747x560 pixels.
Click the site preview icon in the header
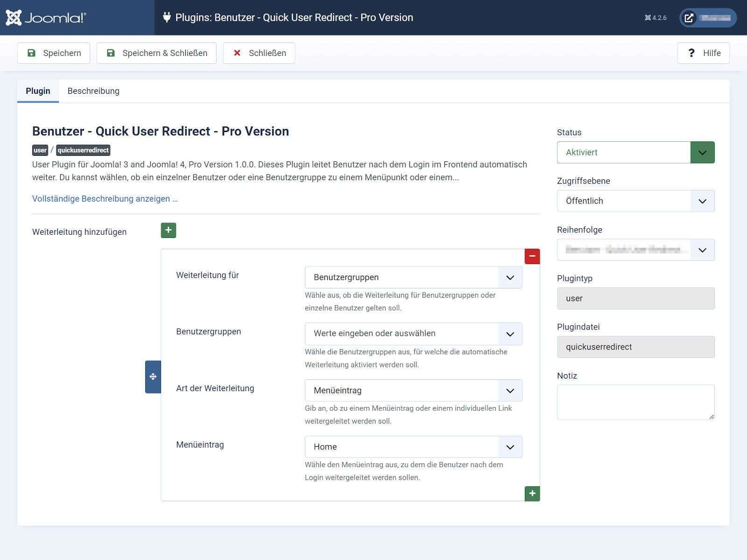coord(689,18)
